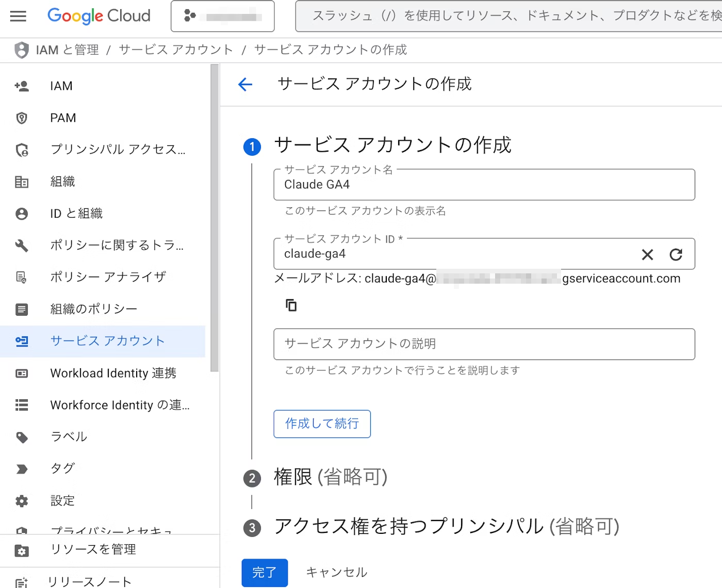
Task: Click the リソースを管理 folder icon
Action: tap(22, 551)
